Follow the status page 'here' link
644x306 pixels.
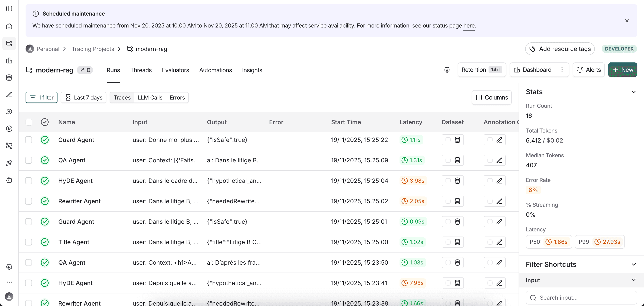469,26
